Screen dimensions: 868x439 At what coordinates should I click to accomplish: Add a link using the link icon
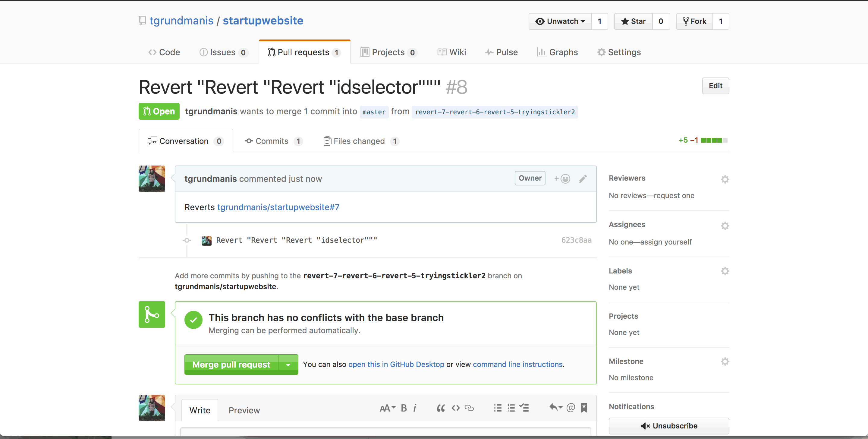coord(469,408)
